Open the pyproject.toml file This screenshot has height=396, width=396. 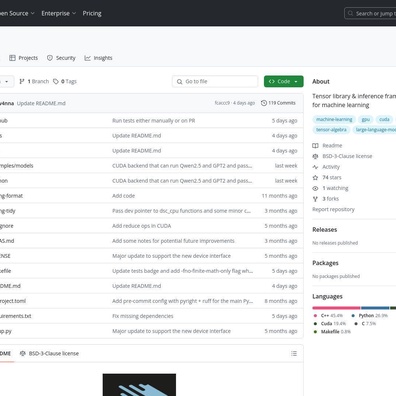pyautogui.click(x=13, y=301)
